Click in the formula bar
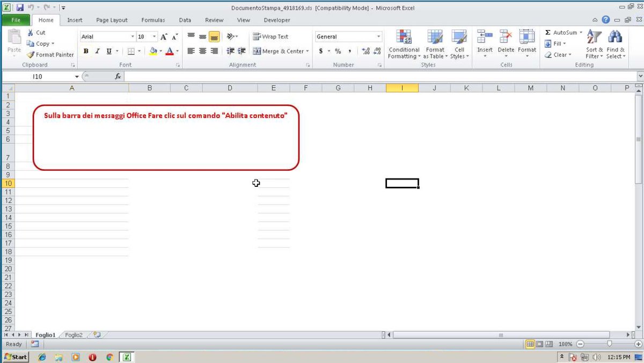The image size is (644, 363). pyautogui.click(x=380, y=77)
